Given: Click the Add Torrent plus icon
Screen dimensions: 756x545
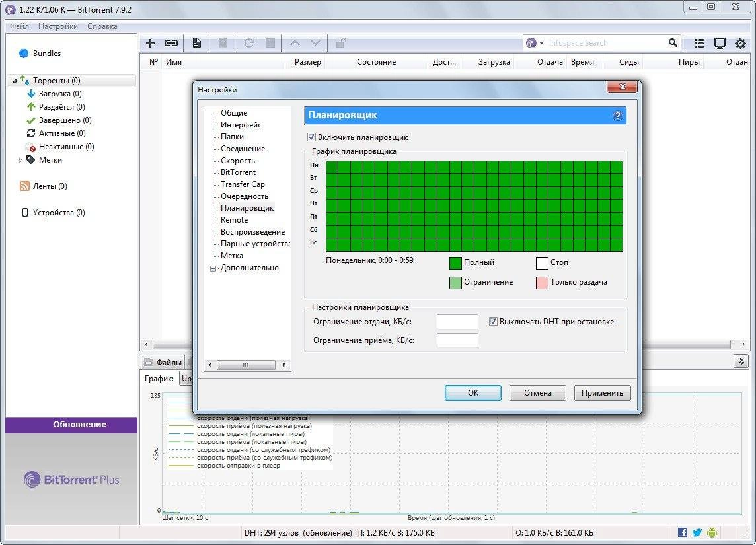Looking at the screenshot, I should (151, 43).
